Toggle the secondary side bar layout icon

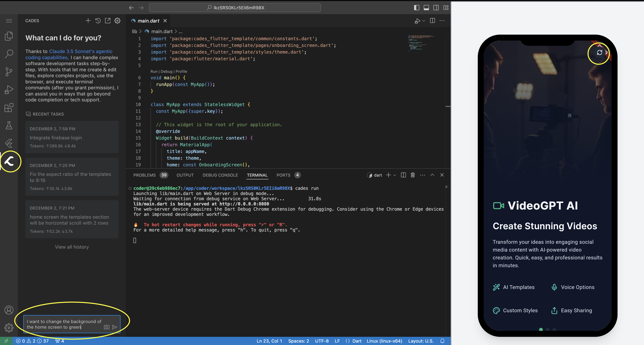436,8
